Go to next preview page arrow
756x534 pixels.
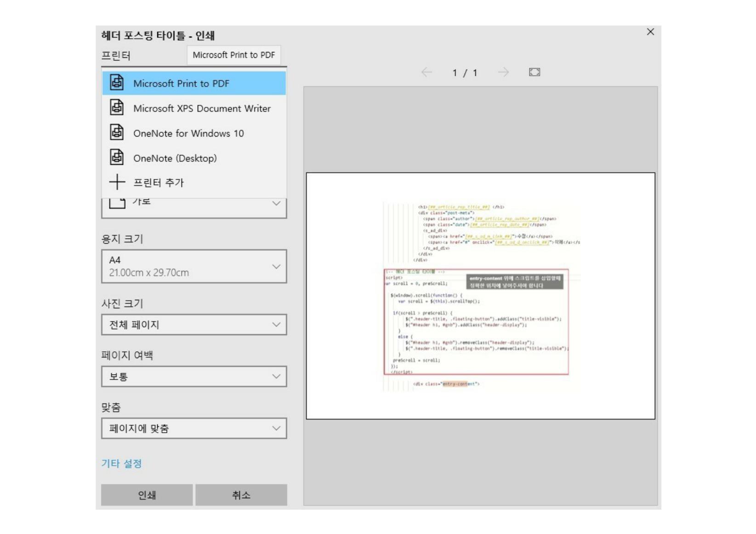click(504, 72)
